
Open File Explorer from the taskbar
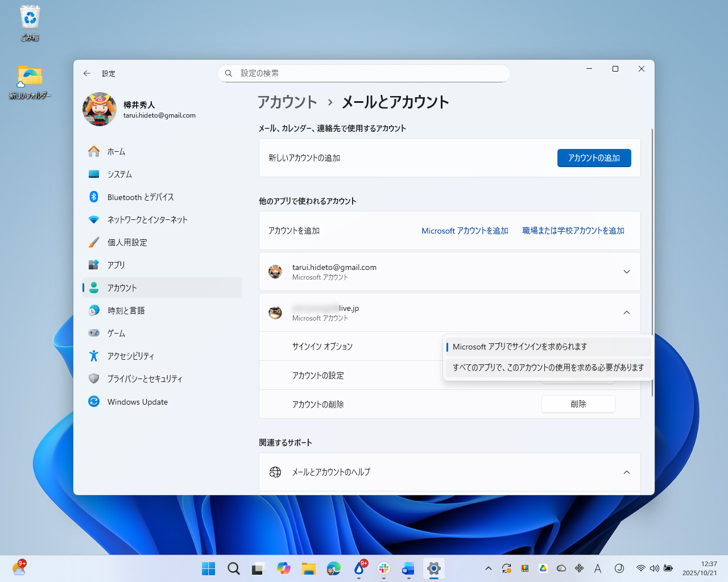coord(309,568)
